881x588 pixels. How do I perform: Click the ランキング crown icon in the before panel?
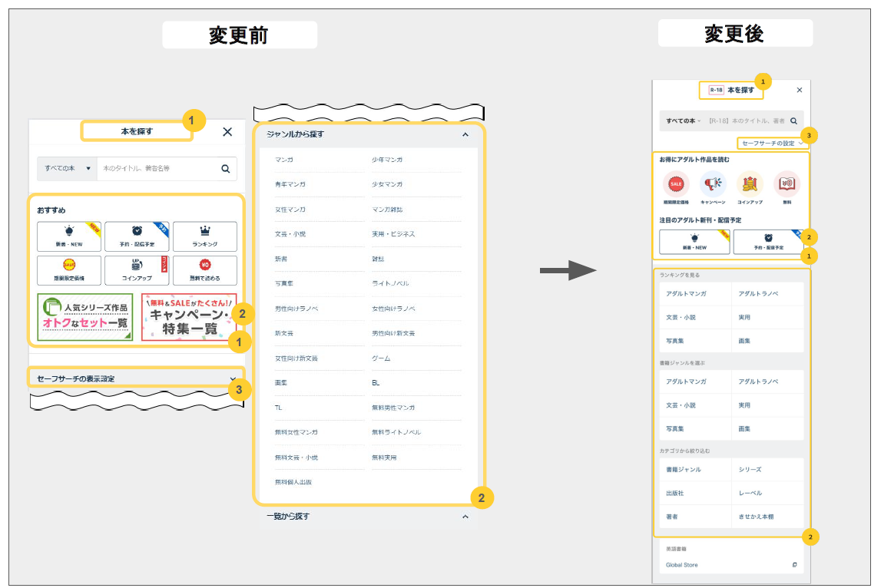[x=205, y=231]
